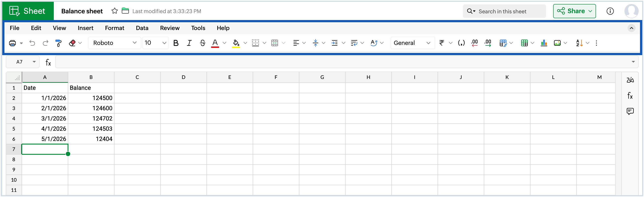
Task: Open conditional formatting tool
Action: click(503, 43)
